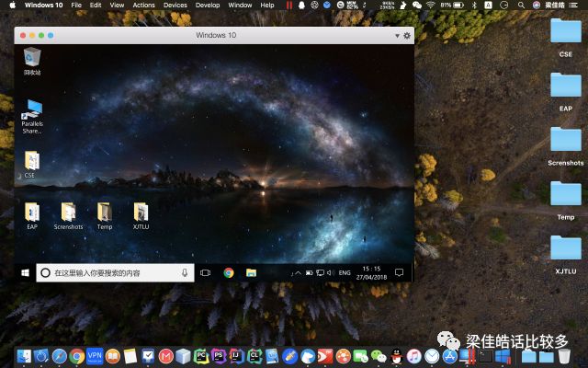Screen dimensions: 588x368
Task: Open the Task View button
Action: (x=206, y=273)
